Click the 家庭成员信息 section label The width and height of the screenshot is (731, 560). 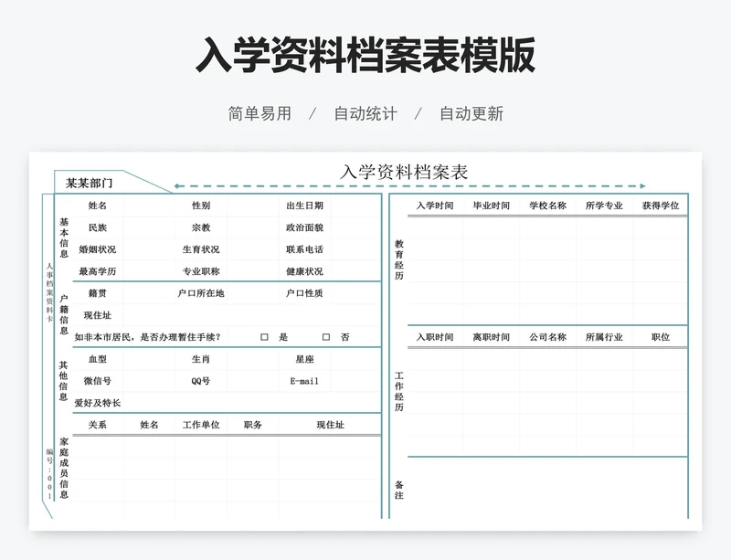coord(64,468)
